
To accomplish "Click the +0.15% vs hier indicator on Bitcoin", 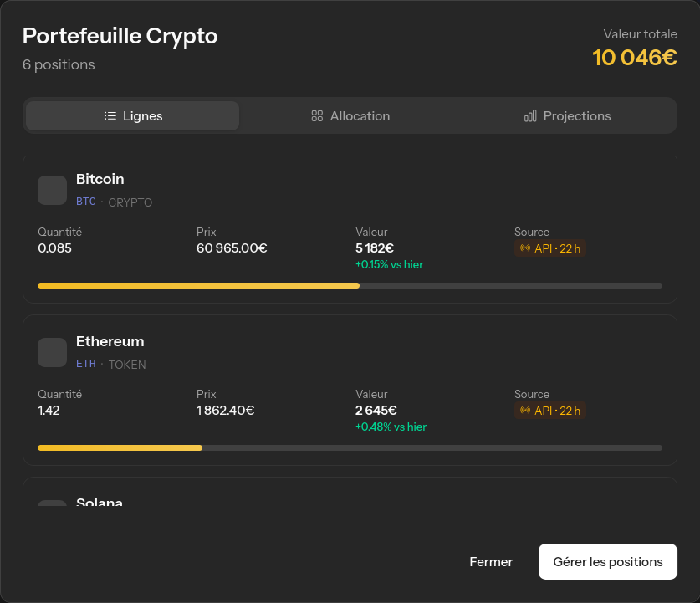I will [x=390, y=263].
